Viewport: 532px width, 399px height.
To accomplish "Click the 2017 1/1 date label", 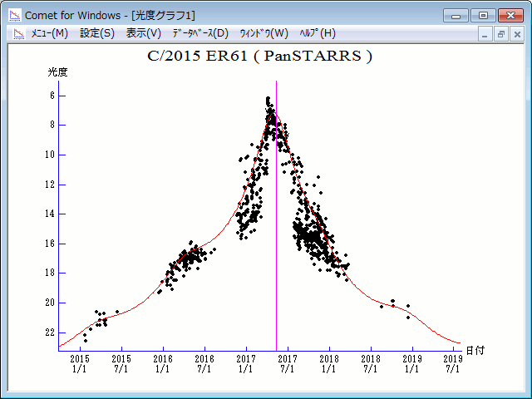I will (246, 364).
